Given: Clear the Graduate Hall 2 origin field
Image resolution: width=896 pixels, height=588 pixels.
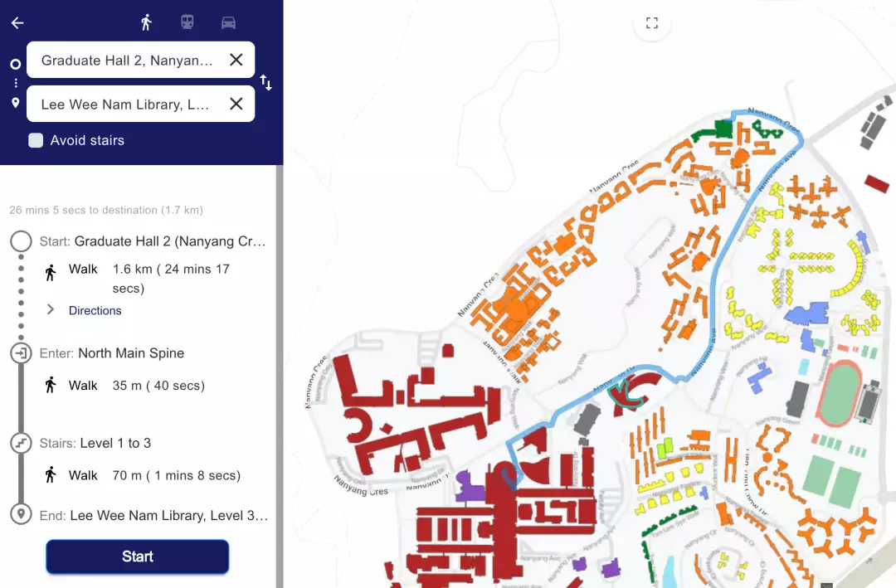Looking at the screenshot, I should click(236, 60).
